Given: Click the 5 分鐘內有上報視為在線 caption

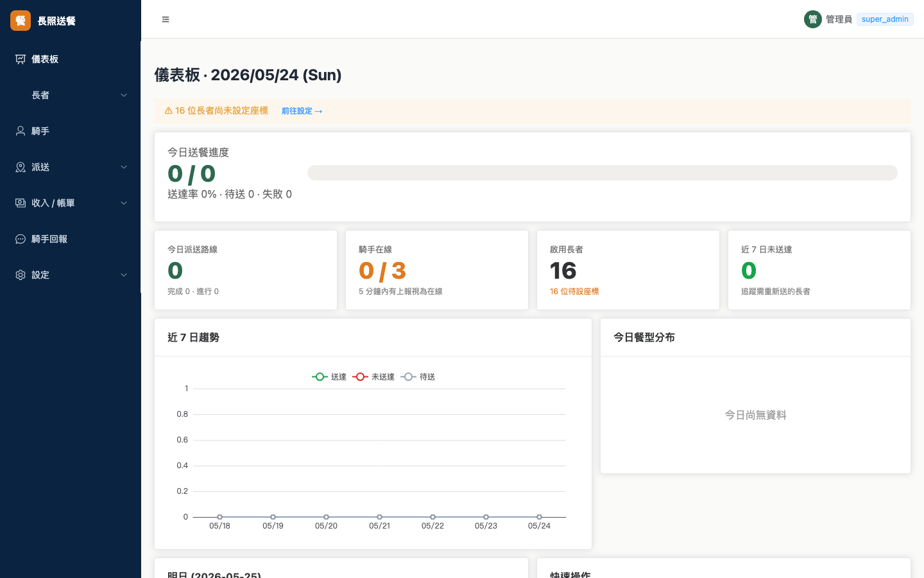Looking at the screenshot, I should click(400, 292).
